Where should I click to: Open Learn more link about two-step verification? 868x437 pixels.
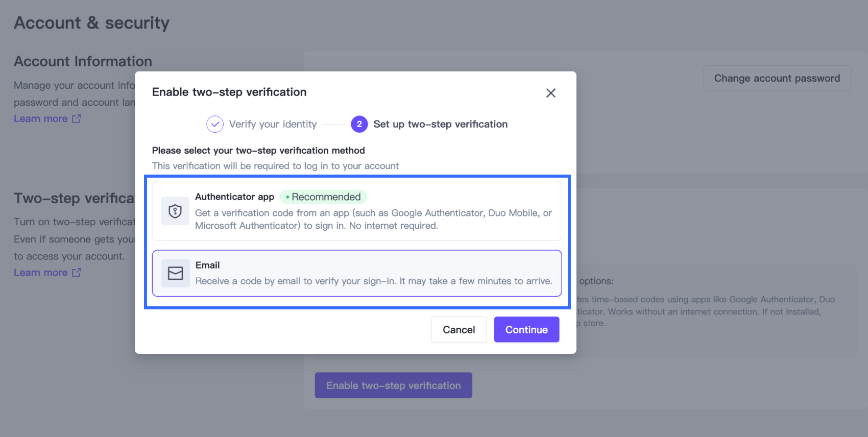[x=41, y=273]
